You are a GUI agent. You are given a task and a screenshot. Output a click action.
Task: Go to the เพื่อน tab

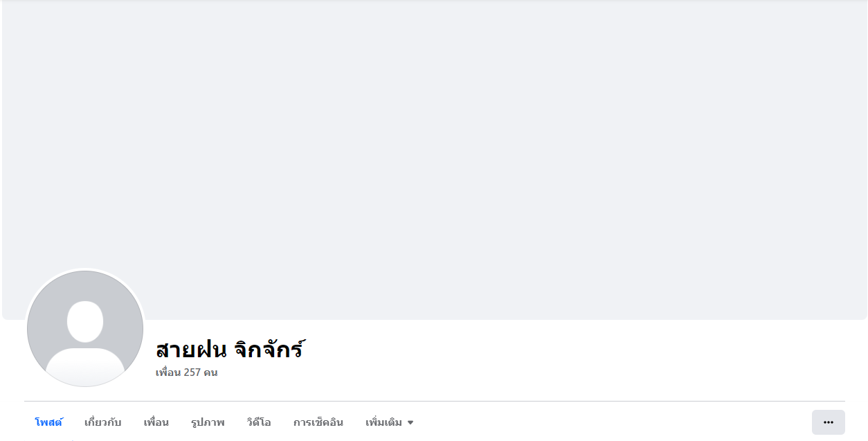tap(156, 422)
